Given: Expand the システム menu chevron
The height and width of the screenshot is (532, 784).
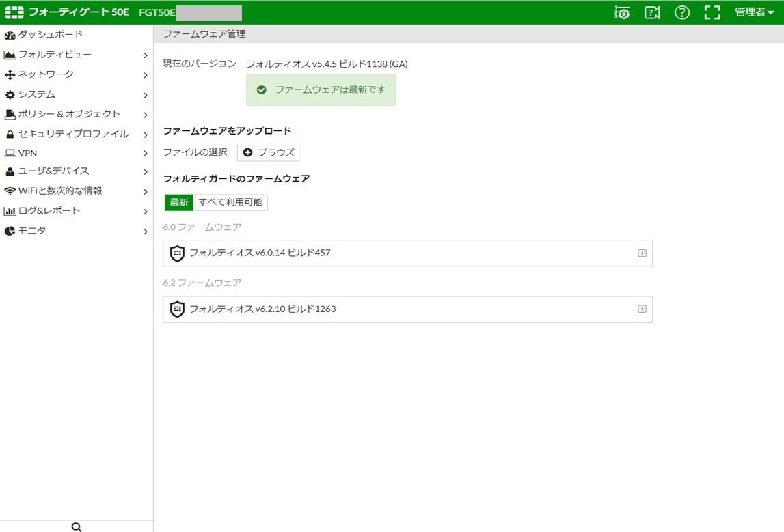Looking at the screenshot, I should point(145,95).
